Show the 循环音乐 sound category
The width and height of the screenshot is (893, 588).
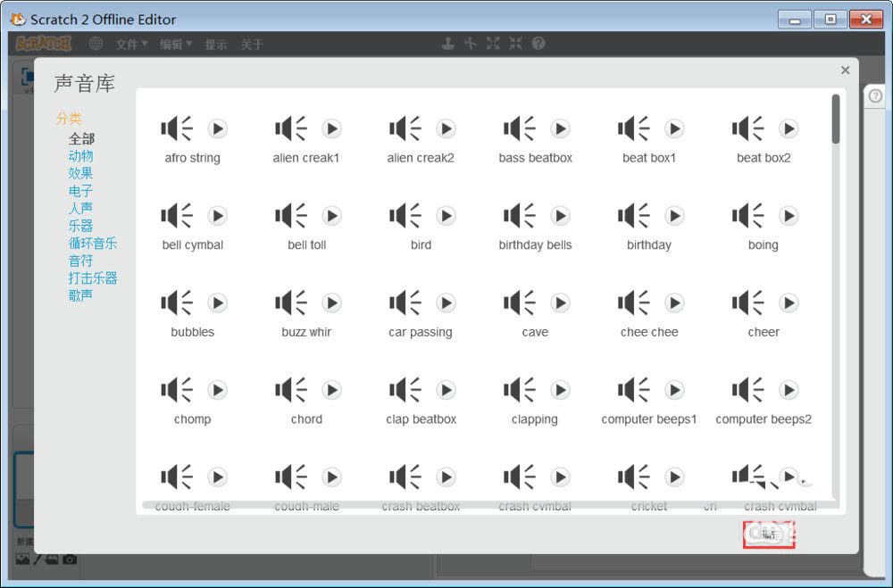tap(93, 243)
